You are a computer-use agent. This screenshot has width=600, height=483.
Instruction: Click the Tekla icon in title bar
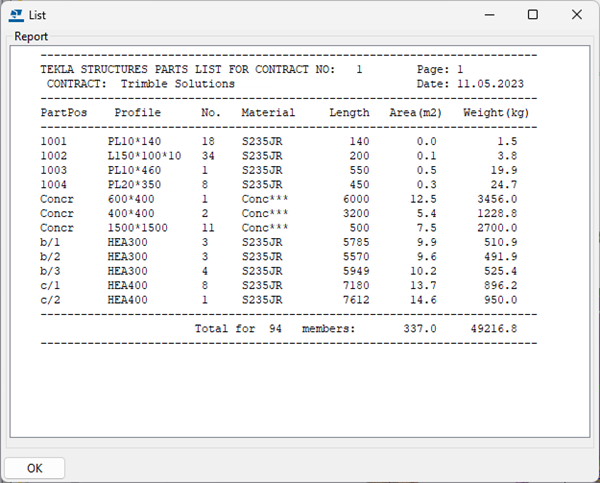tap(16, 15)
